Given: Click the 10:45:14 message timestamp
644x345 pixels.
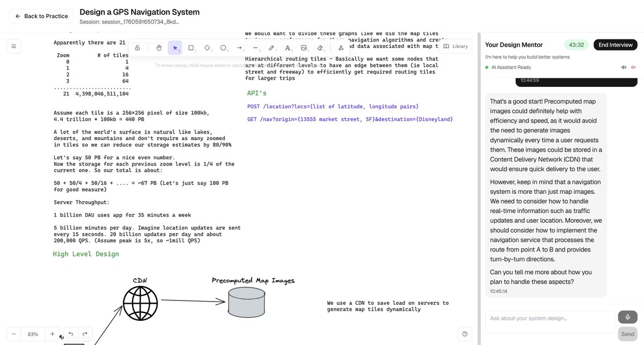Looking at the screenshot, I should (x=499, y=291).
